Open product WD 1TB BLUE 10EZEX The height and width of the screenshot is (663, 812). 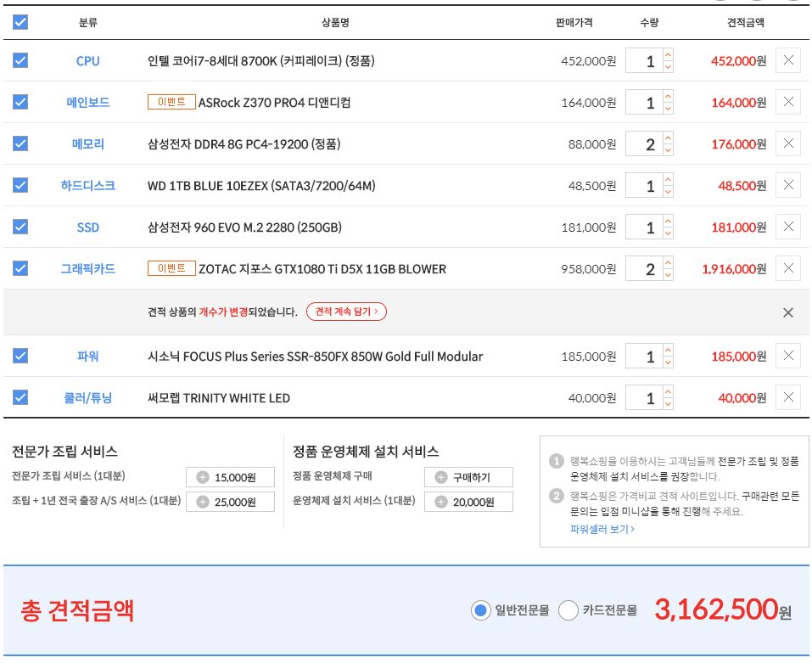[261, 185]
